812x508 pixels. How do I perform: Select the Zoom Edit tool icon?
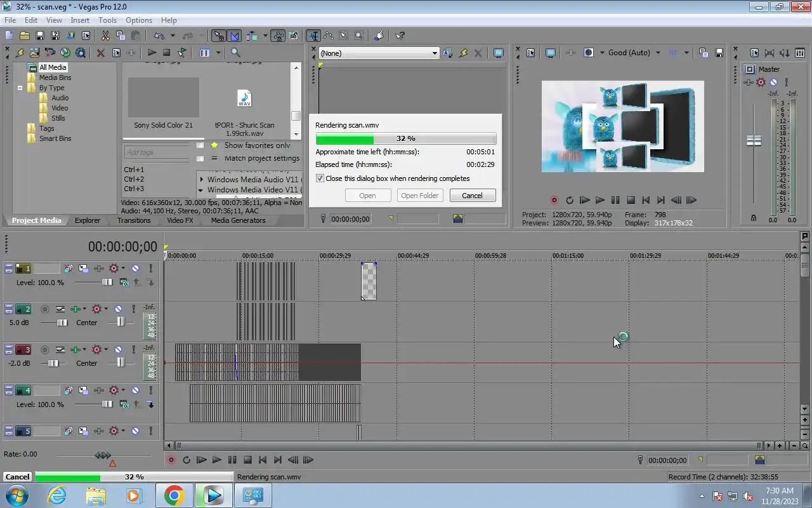click(x=359, y=36)
